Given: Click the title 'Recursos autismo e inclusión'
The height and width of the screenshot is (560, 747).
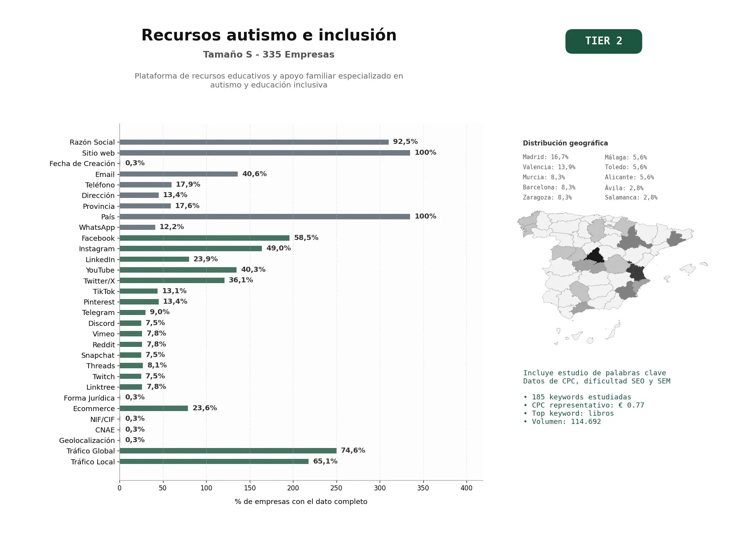Looking at the screenshot, I should (269, 35).
